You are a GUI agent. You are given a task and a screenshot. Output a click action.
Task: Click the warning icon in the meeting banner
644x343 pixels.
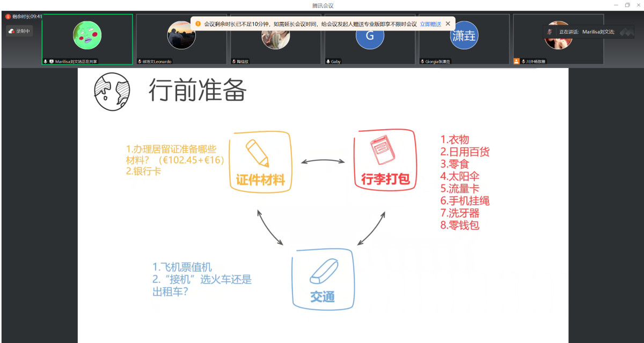point(197,24)
